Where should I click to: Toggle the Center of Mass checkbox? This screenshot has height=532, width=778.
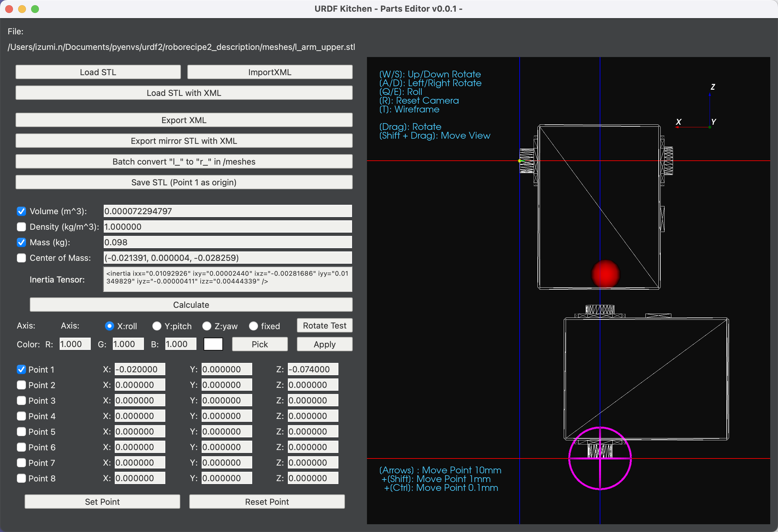(x=21, y=258)
